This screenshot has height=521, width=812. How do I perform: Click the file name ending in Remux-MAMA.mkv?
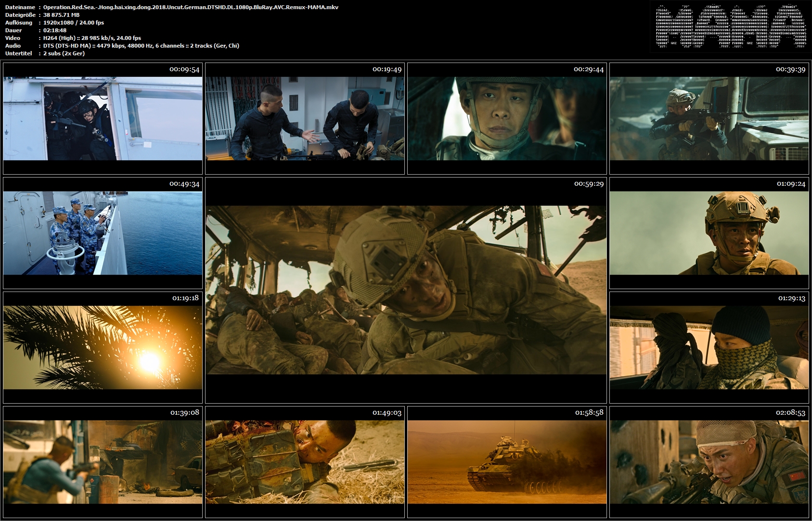click(191, 7)
